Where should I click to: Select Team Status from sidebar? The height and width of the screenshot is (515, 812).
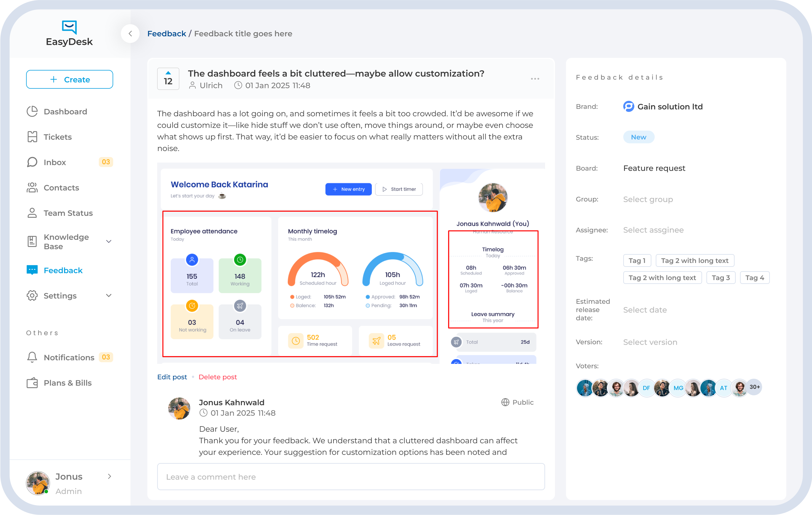tap(68, 213)
